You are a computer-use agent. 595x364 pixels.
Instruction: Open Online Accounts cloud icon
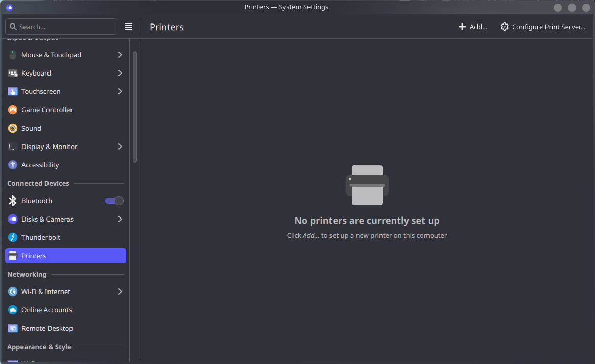click(x=13, y=310)
